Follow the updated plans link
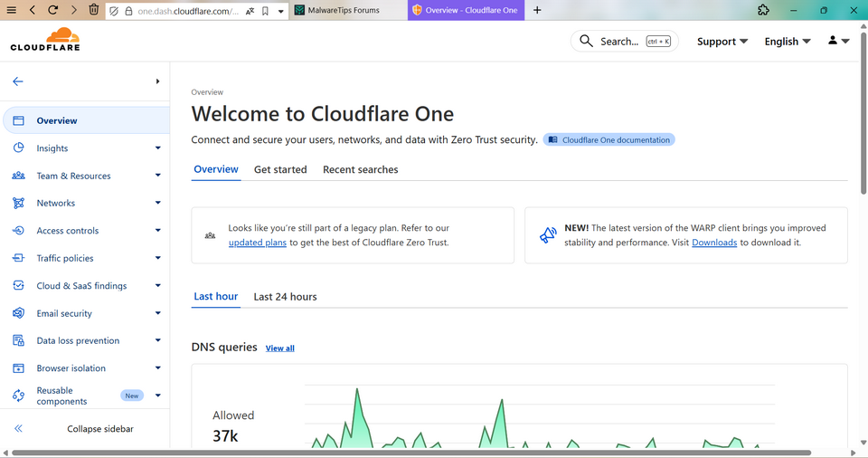Image resolution: width=868 pixels, height=458 pixels. (258, 243)
